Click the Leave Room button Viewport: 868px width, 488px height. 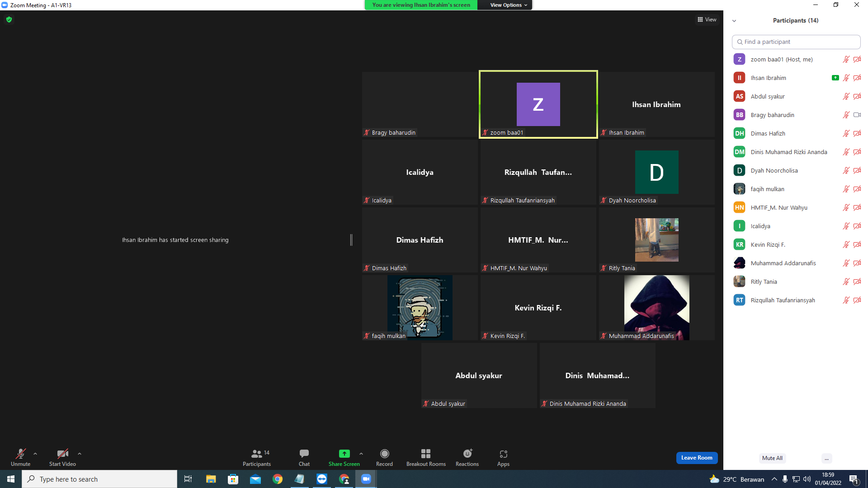[x=697, y=458]
